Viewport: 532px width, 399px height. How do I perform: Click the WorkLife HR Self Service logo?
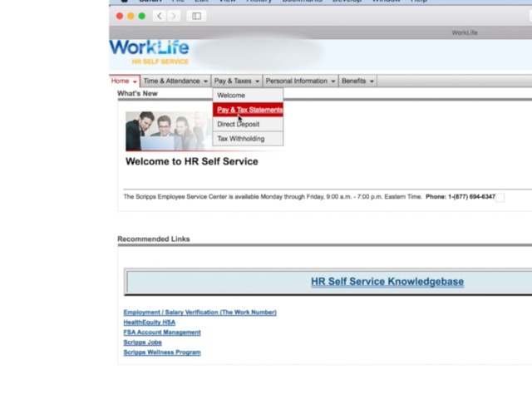point(150,52)
